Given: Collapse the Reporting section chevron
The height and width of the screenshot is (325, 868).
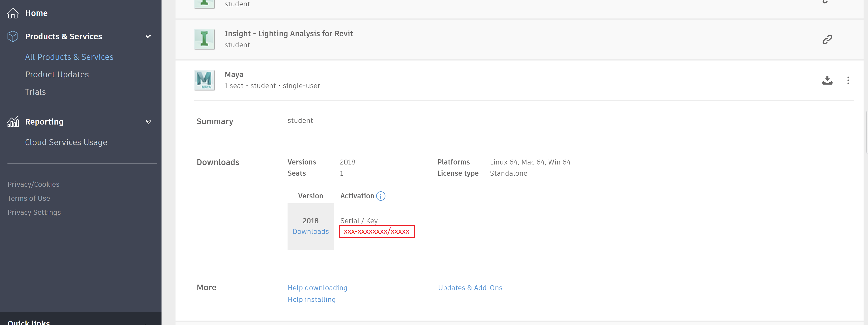Looking at the screenshot, I should coord(148,122).
